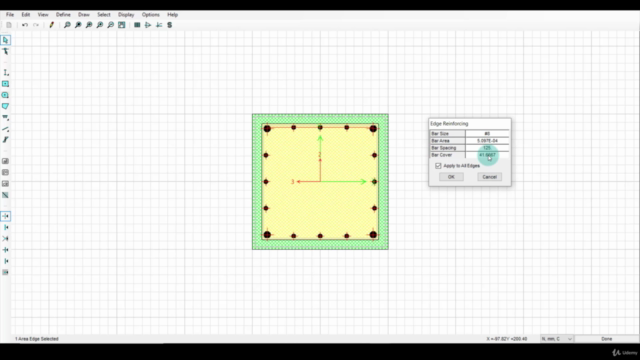Open the Options menu
Viewport: 640px width, 360px height.
[x=151, y=15]
